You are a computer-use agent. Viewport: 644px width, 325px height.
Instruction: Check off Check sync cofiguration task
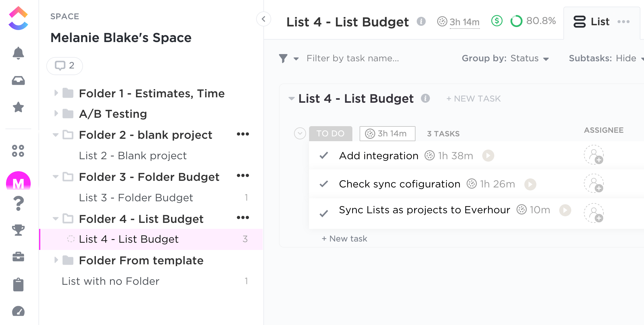coord(324,184)
